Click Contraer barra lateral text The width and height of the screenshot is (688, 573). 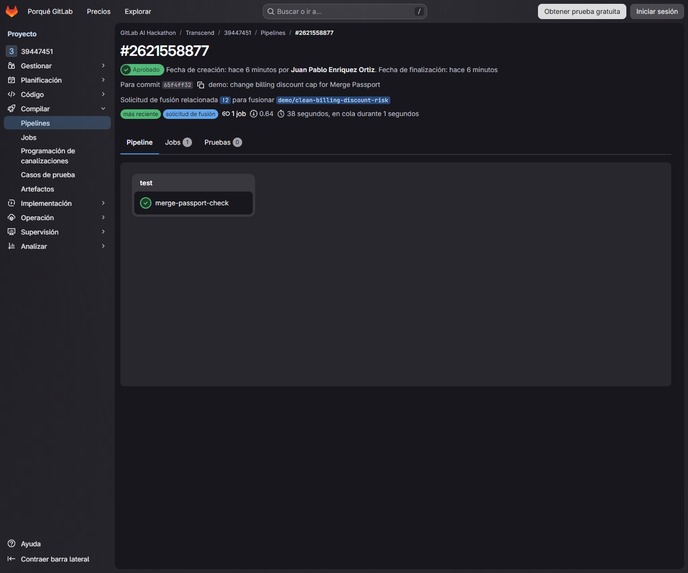coord(55,559)
